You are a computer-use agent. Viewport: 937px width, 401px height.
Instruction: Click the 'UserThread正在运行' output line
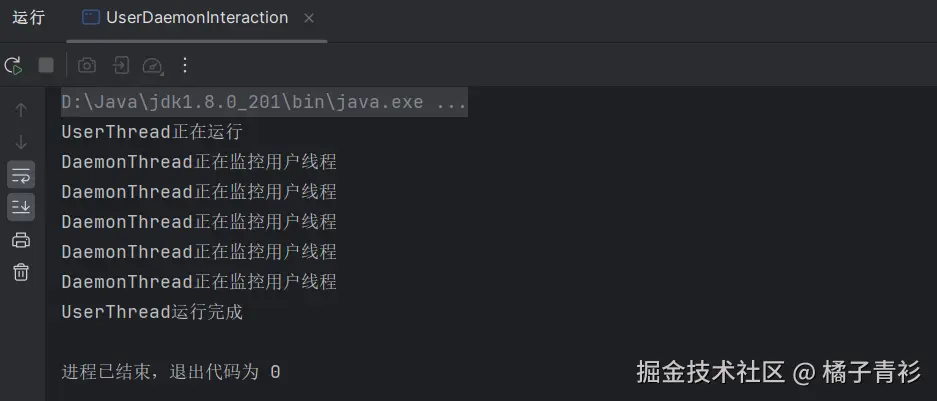pos(152,132)
